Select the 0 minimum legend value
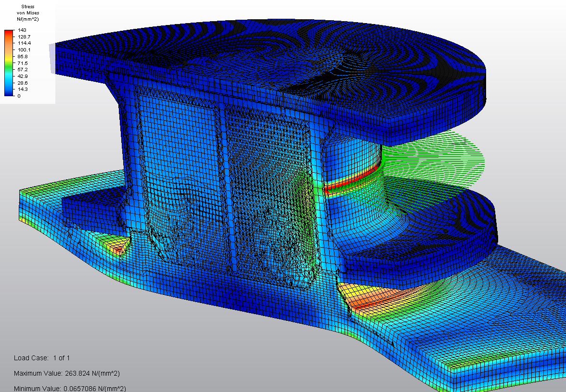Viewport: 566px width, 392px height. point(19,96)
